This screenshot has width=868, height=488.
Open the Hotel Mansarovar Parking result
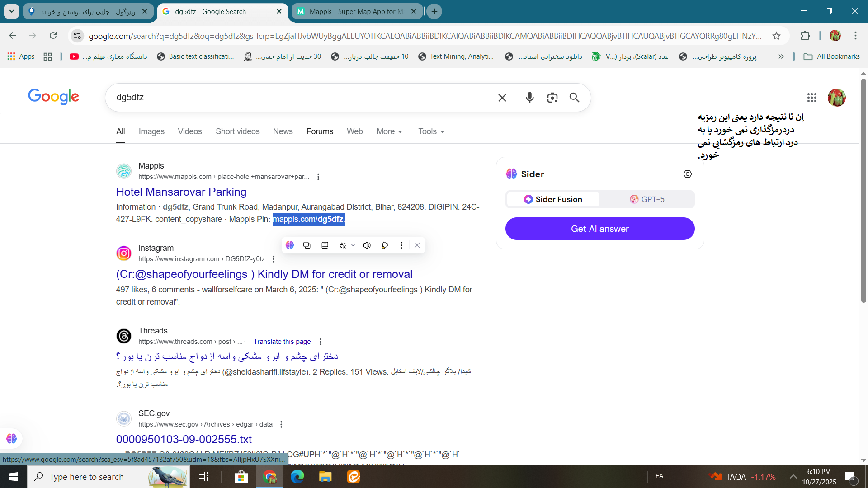181,192
